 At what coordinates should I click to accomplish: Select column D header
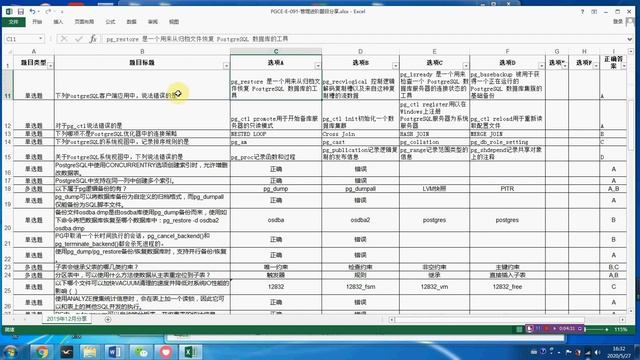click(x=360, y=51)
